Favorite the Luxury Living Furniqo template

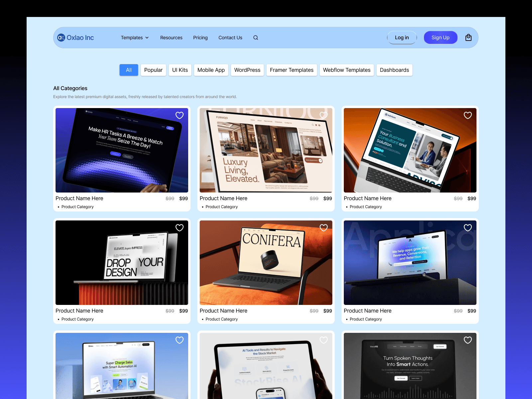324,115
